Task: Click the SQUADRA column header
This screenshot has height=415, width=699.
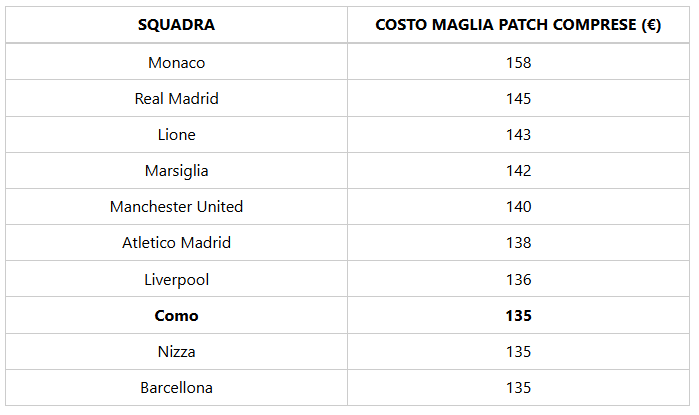Action: coord(176,25)
